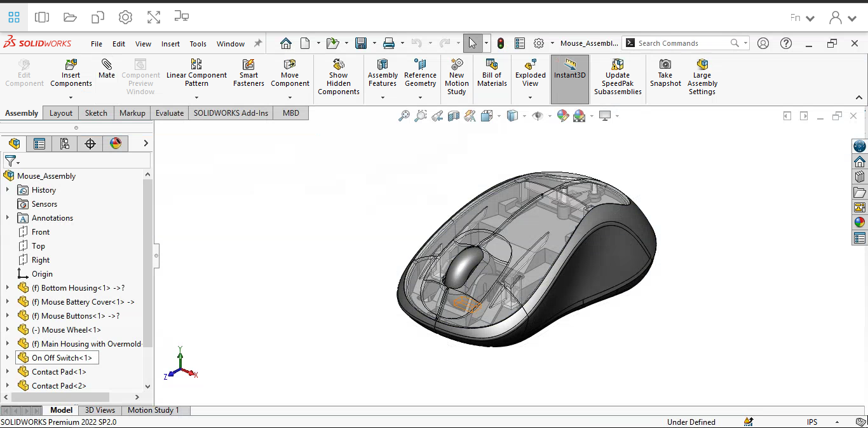Switch to the Motion Study 1 tab
The width and height of the screenshot is (868, 428).
coord(154,410)
